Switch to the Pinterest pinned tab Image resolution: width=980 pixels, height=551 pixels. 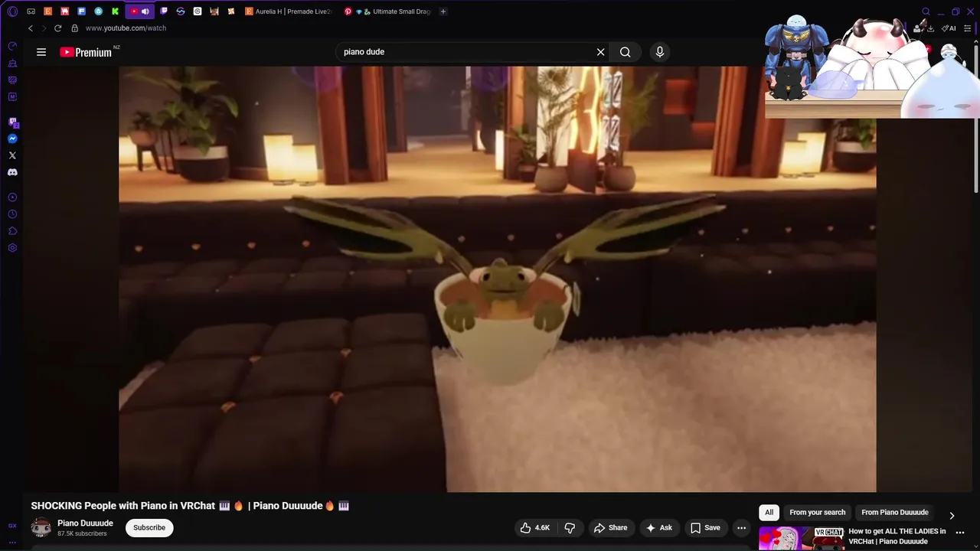coord(348,11)
